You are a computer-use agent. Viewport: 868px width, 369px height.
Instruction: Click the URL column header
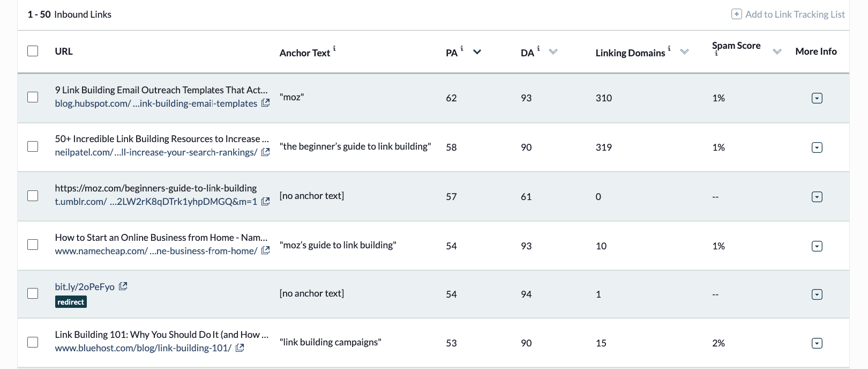click(64, 51)
